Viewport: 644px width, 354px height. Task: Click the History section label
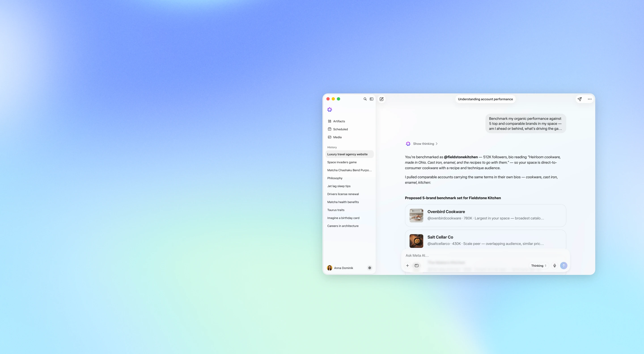pos(332,147)
